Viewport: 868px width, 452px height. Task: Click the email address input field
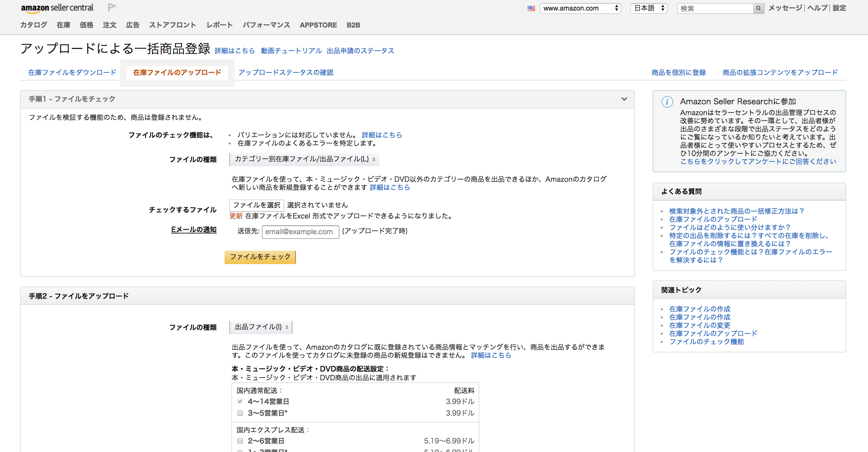coord(301,232)
